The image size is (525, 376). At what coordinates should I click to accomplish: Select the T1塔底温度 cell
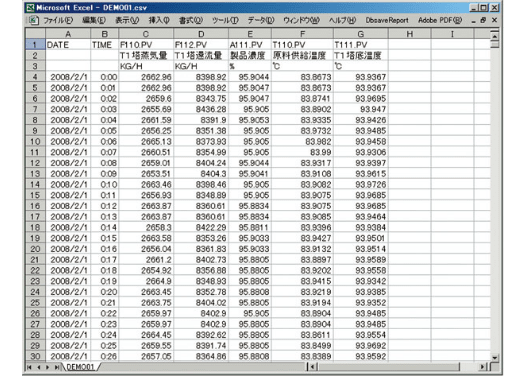361,56
